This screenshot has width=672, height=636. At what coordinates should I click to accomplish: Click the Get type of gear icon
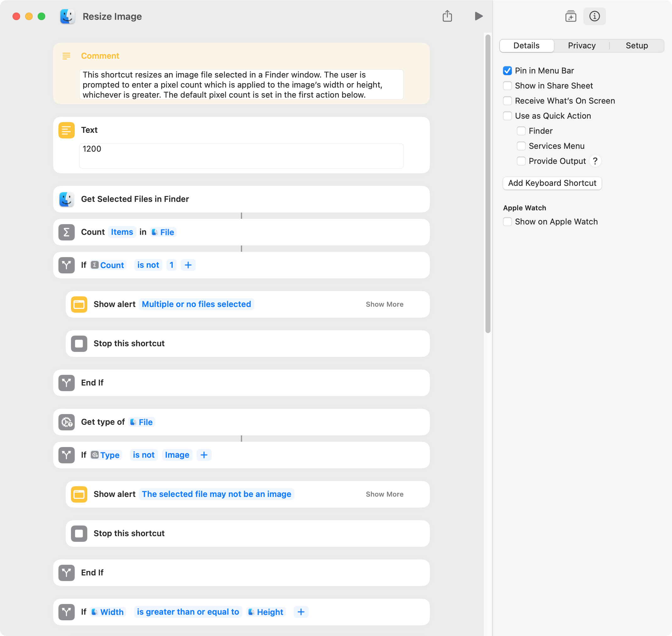pyautogui.click(x=67, y=422)
